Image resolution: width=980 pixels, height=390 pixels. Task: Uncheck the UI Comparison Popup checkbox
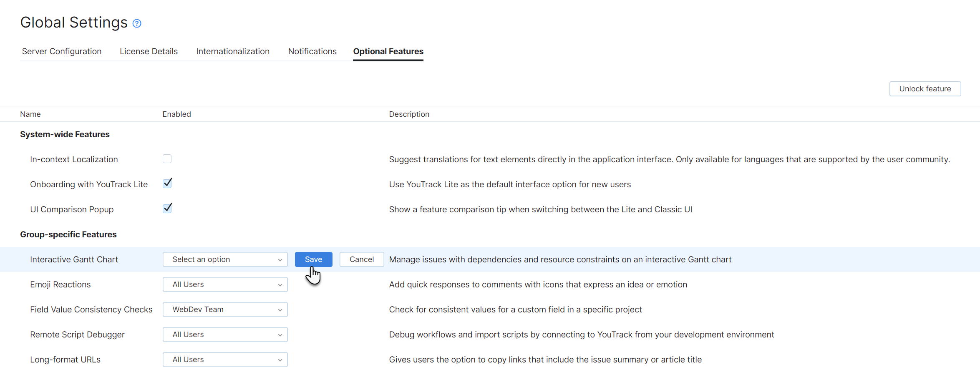[167, 208]
